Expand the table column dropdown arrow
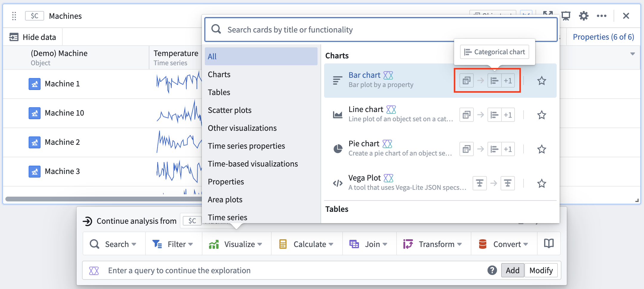Screen dimensions: 644x289 [632, 54]
